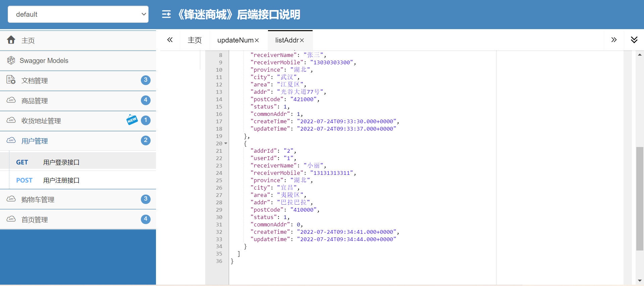The image size is (644, 286).
Task: Click the addr value 光谷大道77号
Action: (x=300, y=92)
